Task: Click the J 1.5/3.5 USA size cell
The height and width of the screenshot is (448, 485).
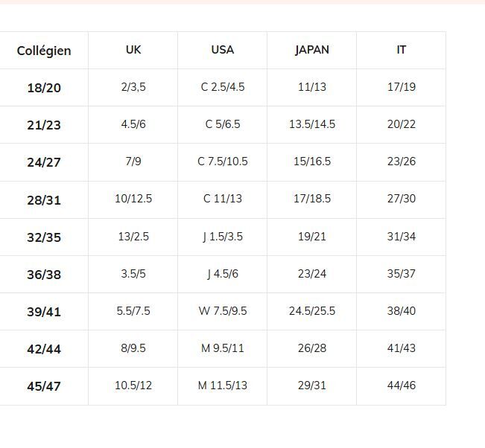Action: point(223,237)
